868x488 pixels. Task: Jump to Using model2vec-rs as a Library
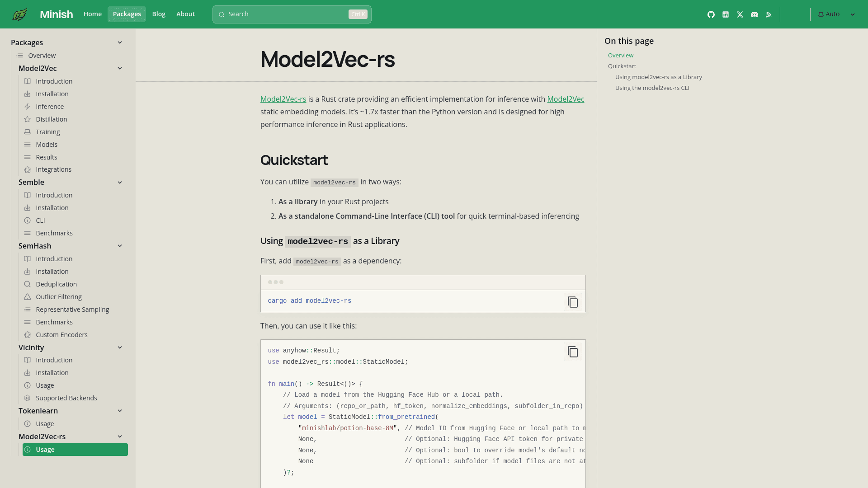[x=659, y=77]
